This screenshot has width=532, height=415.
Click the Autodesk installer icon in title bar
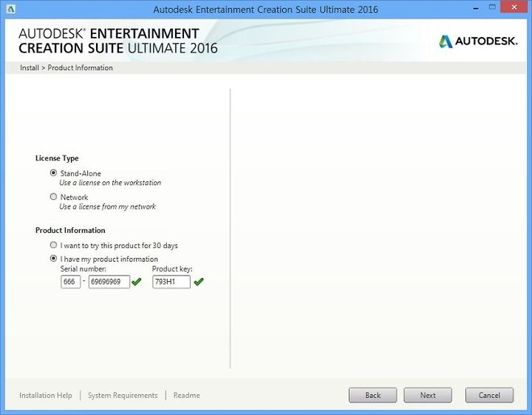coord(10,9)
